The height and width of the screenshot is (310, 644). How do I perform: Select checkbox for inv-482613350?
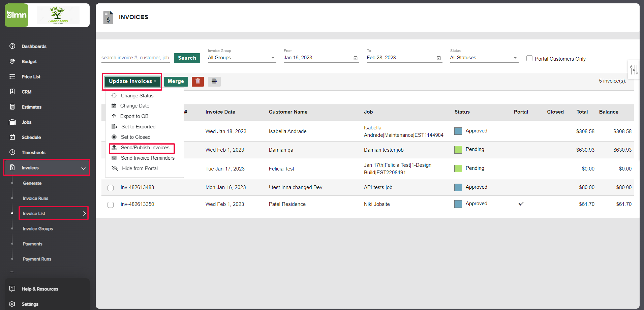(111, 205)
